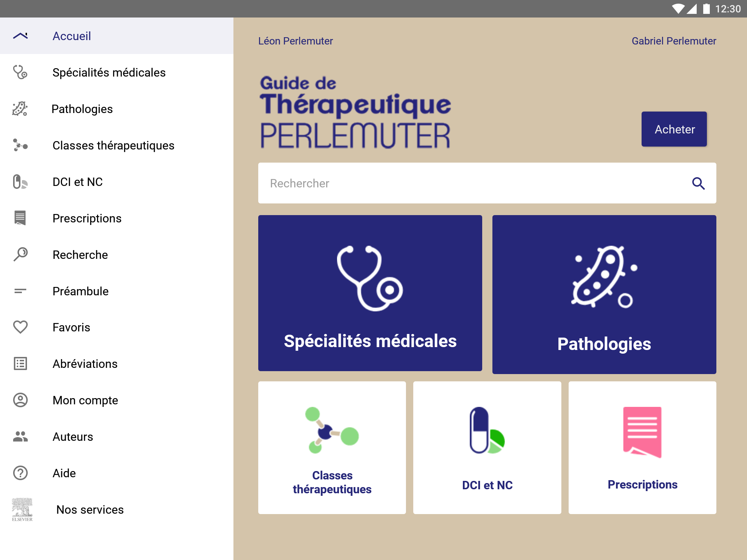Open Pathologies from the sidebar menu
The height and width of the screenshot is (560, 747).
pyautogui.click(x=117, y=109)
